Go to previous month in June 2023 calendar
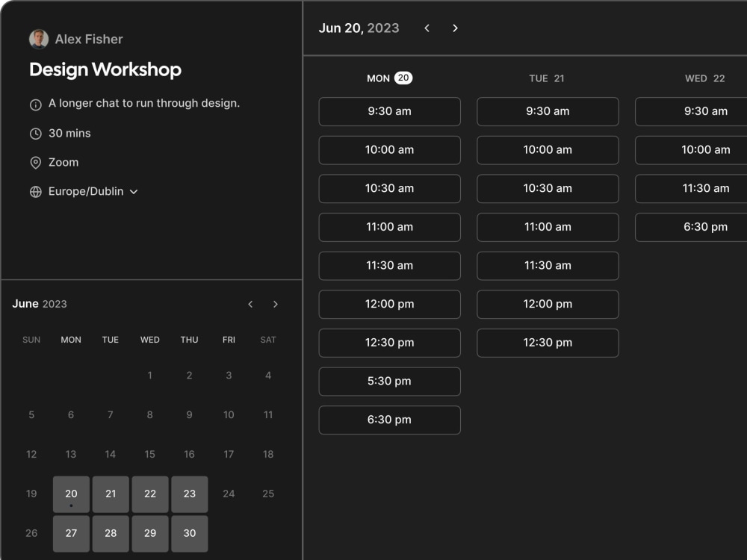 pos(250,305)
